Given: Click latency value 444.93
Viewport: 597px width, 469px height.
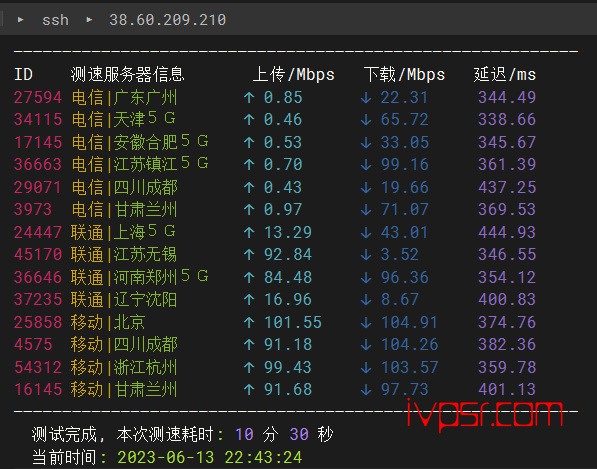Looking at the screenshot, I should pos(507,232).
